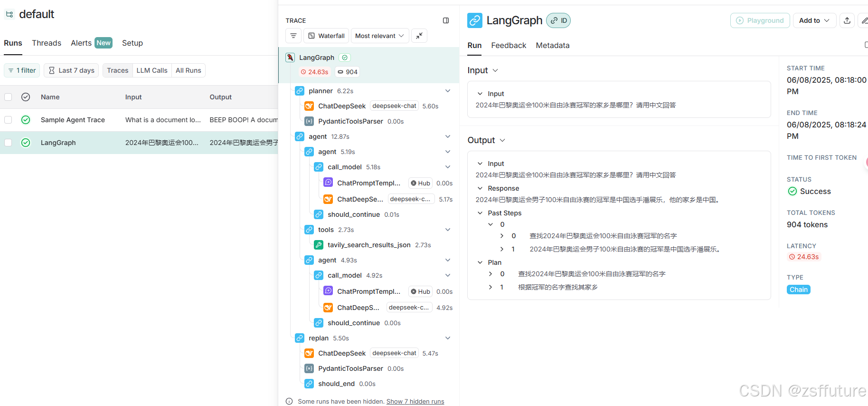Click the edit pencil icon
868x406 pixels.
864,20
